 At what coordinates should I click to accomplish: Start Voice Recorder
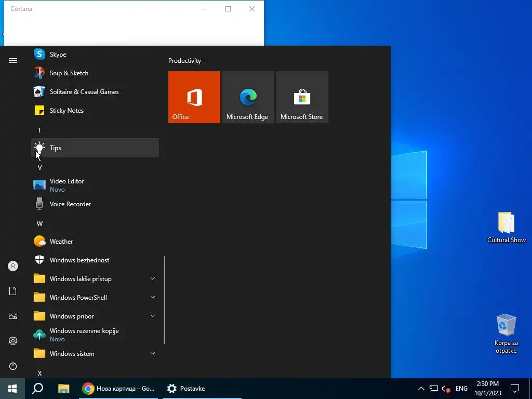tap(95, 204)
